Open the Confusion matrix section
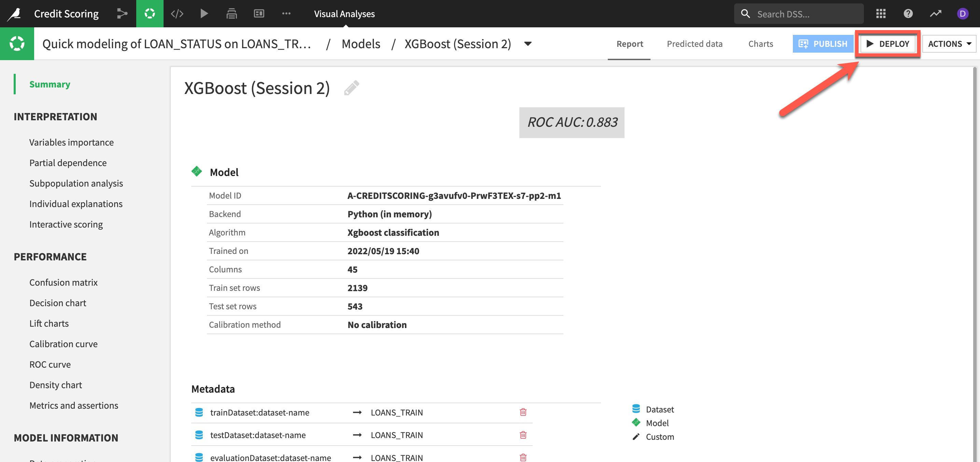Viewport: 980px width, 462px height. [63, 282]
